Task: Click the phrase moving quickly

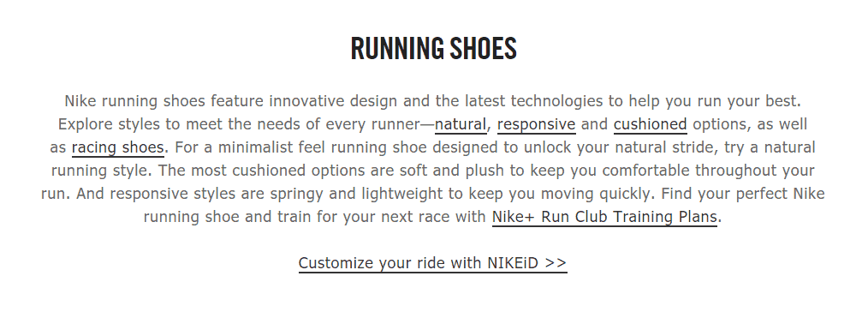Action: tap(597, 194)
